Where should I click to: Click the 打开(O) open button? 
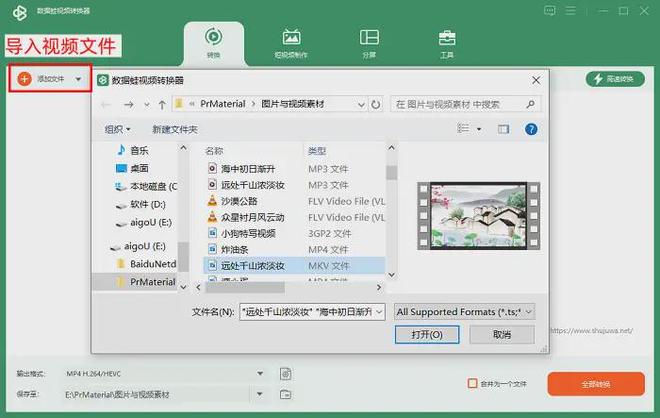[x=427, y=335]
